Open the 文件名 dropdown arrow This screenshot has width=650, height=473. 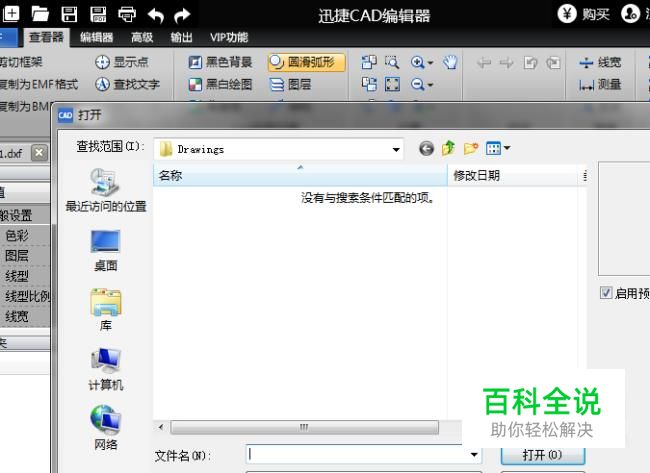474,455
